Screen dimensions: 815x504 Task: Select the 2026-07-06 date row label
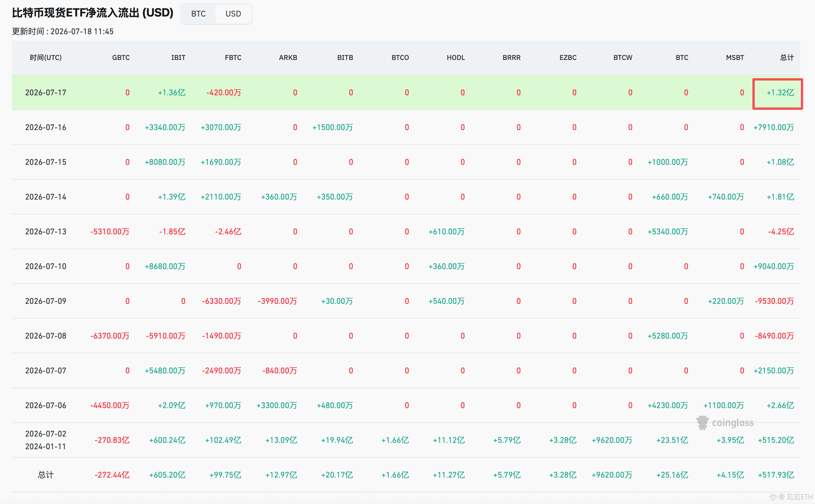pyautogui.click(x=46, y=406)
